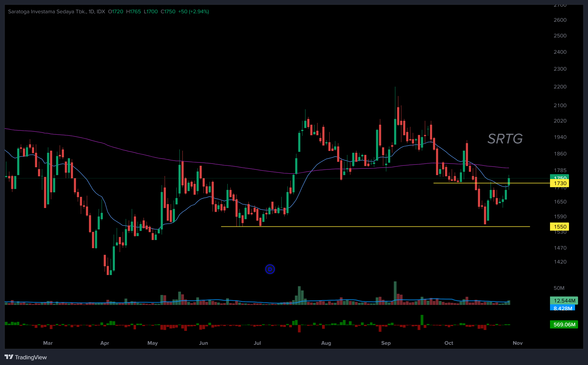588x365 pixels.
Task: Click the yellow 1730 price label
Action: click(560, 183)
